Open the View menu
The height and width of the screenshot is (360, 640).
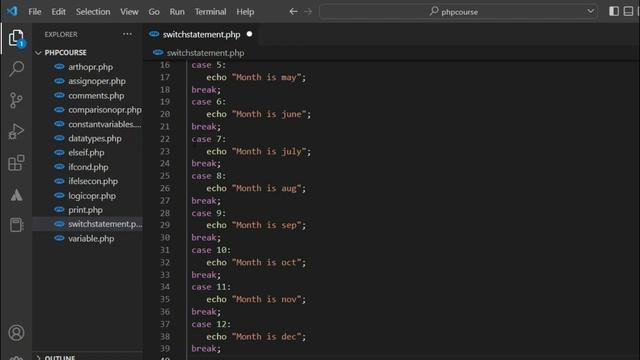(x=129, y=11)
